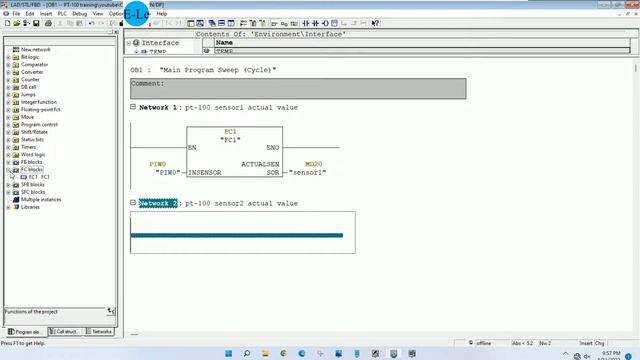
Task: Expand the Comparator folder
Action: (8, 64)
